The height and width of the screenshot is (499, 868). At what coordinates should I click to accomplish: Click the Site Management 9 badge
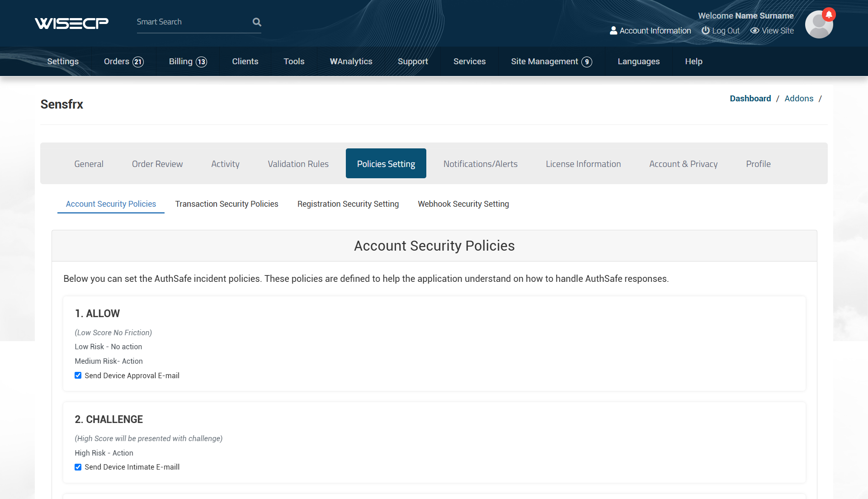tap(587, 62)
